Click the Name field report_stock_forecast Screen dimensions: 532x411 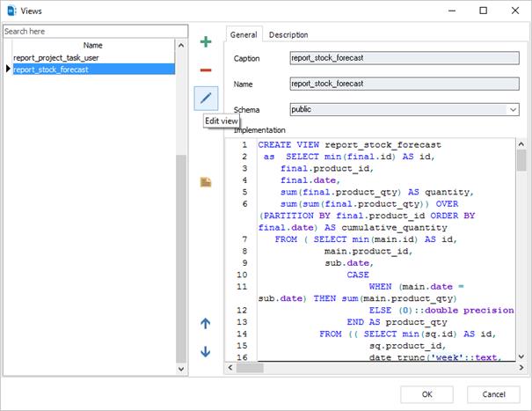(404, 84)
